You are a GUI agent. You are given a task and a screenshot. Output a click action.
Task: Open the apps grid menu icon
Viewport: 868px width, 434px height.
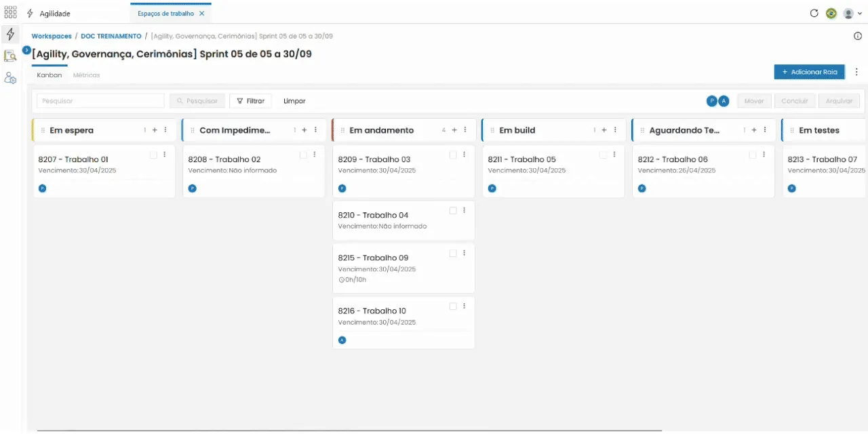click(10, 13)
